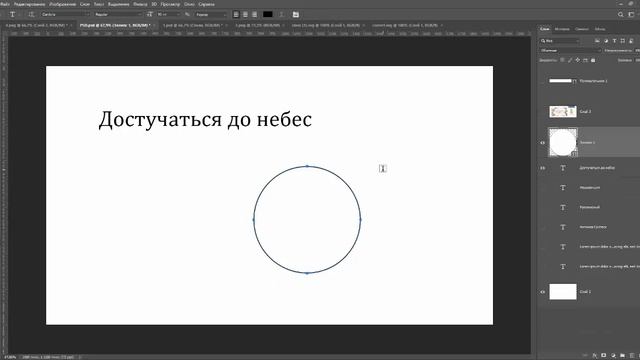Switch to the 3.png document tab

click(259, 25)
